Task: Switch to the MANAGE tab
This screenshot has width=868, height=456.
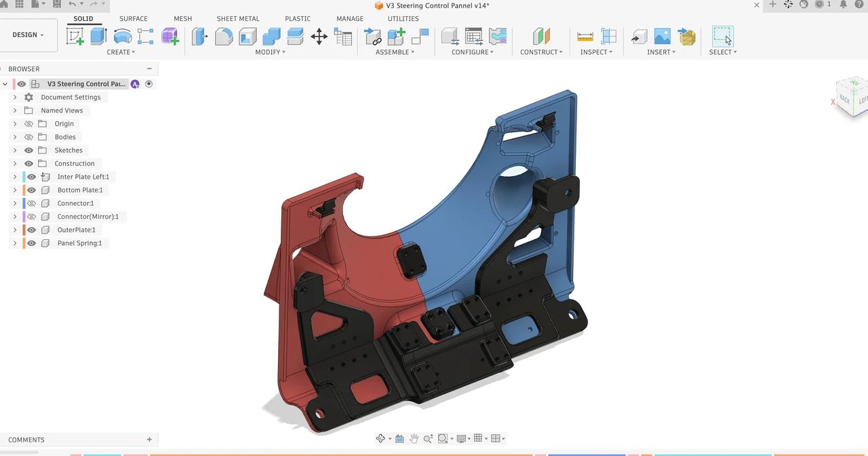Action: coord(350,19)
